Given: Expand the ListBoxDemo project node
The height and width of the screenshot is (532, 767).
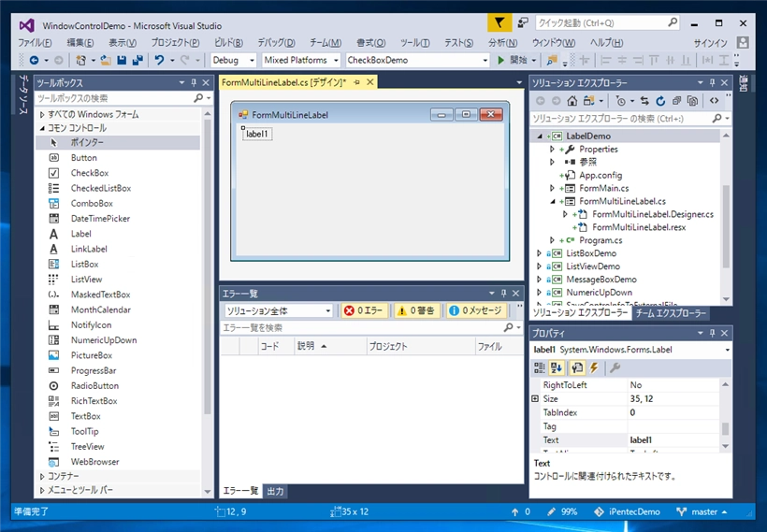Looking at the screenshot, I should tap(539, 253).
